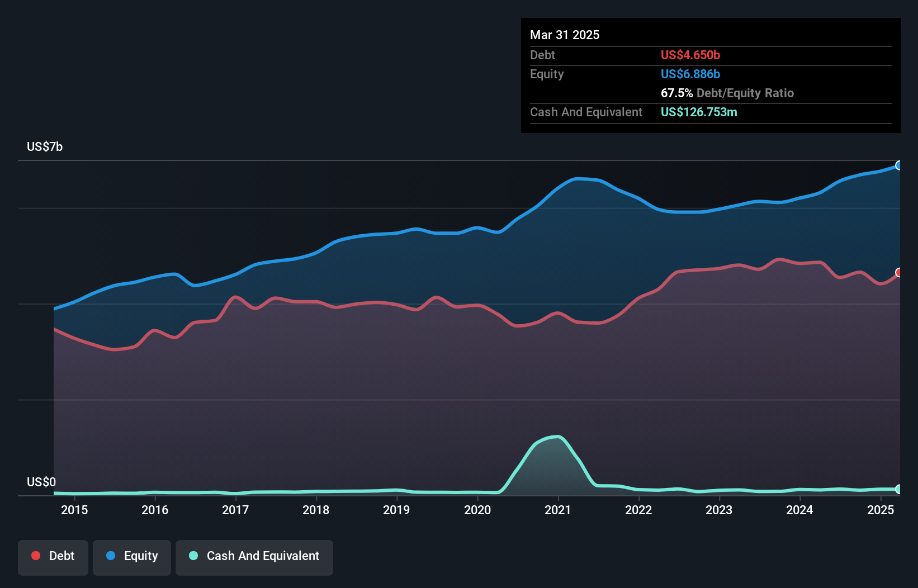
Task: Expand the Cash And Equivalent tooltip row
Action: point(585,112)
